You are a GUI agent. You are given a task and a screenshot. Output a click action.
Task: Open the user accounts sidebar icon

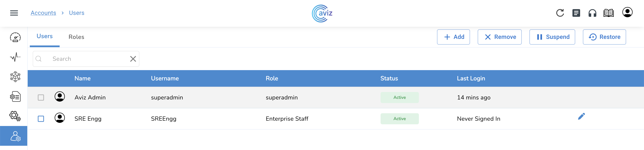tap(15, 136)
